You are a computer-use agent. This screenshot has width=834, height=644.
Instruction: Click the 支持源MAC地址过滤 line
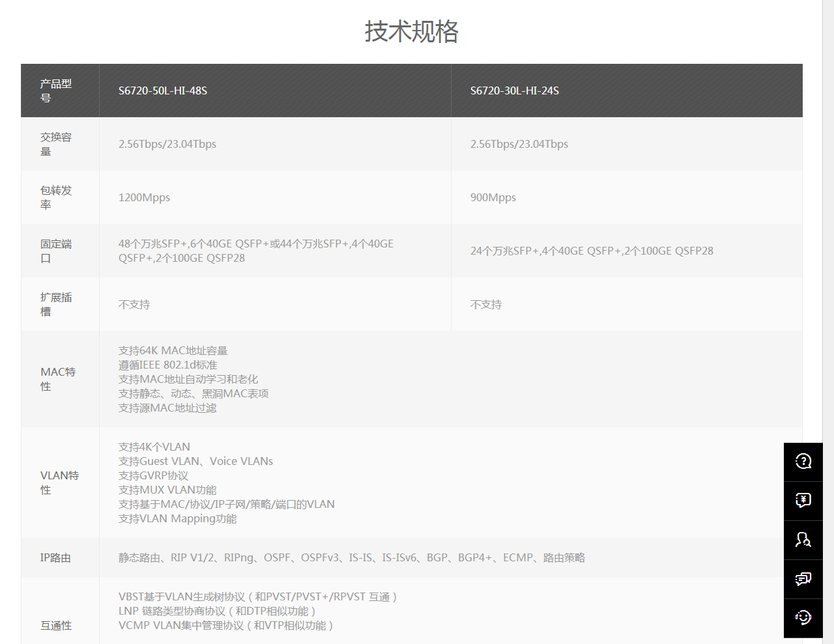[x=167, y=408]
